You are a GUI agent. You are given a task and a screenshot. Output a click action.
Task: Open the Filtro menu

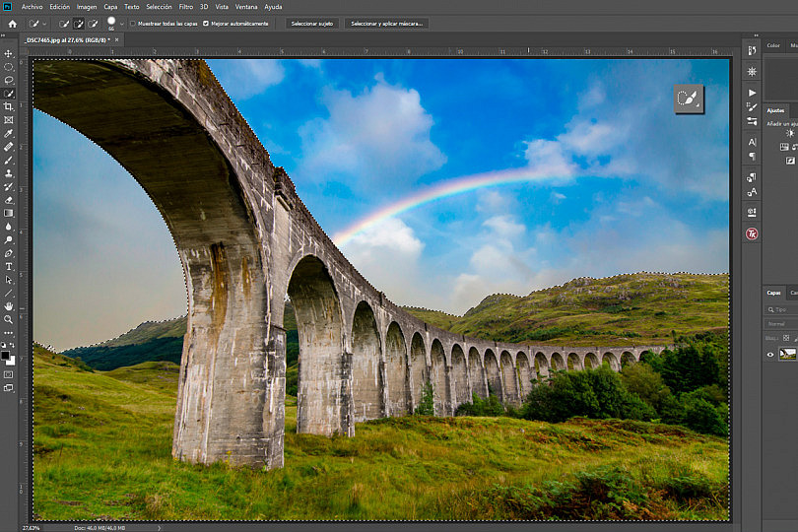(186, 7)
